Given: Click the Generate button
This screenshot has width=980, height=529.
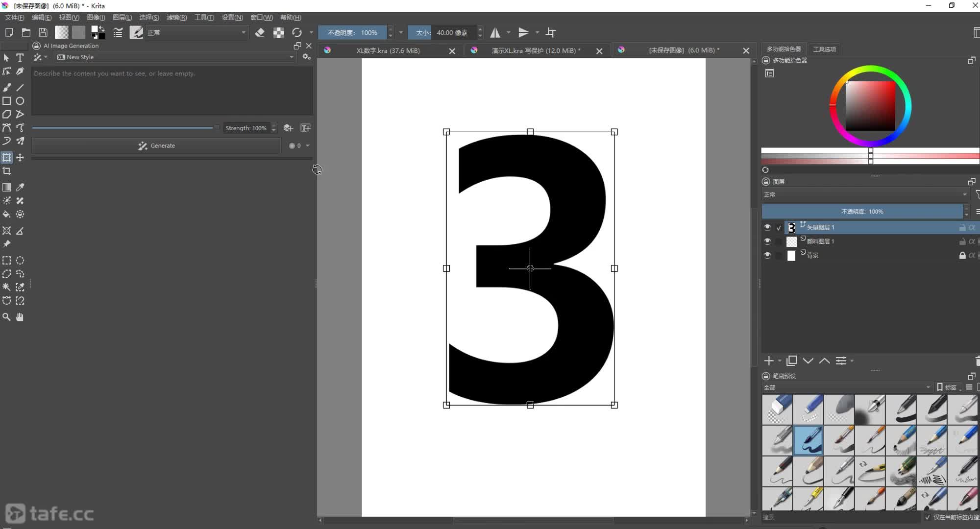Looking at the screenshot, I should point(156,145).
